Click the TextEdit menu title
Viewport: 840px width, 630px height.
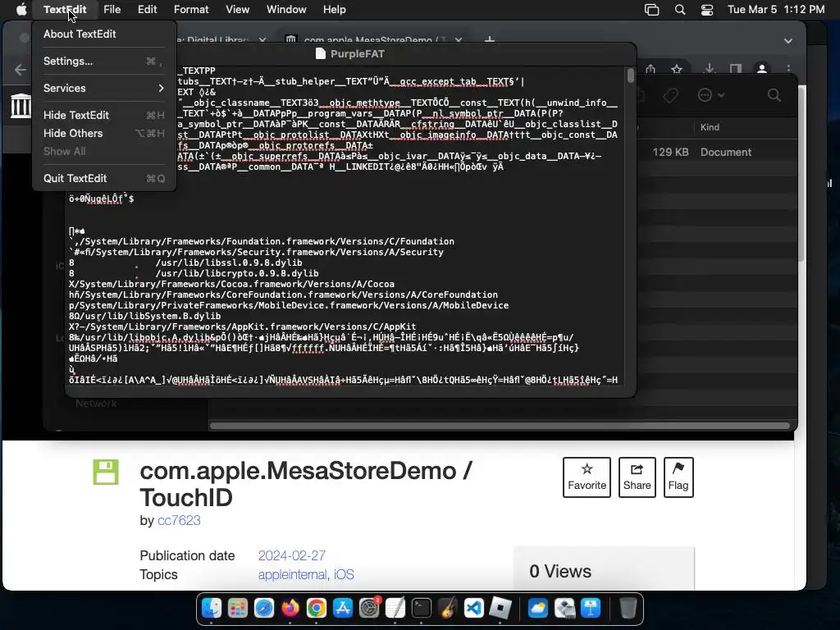[65, 10]
